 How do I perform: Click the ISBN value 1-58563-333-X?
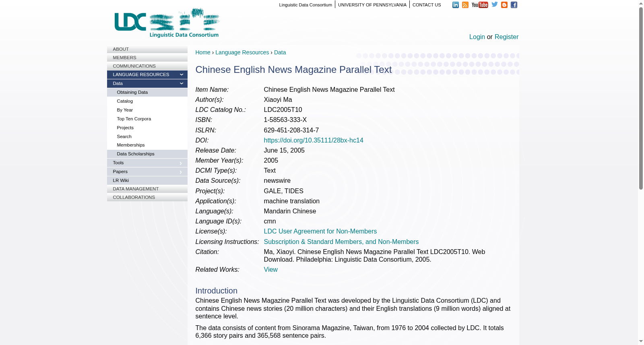click(x=285, y=120)
